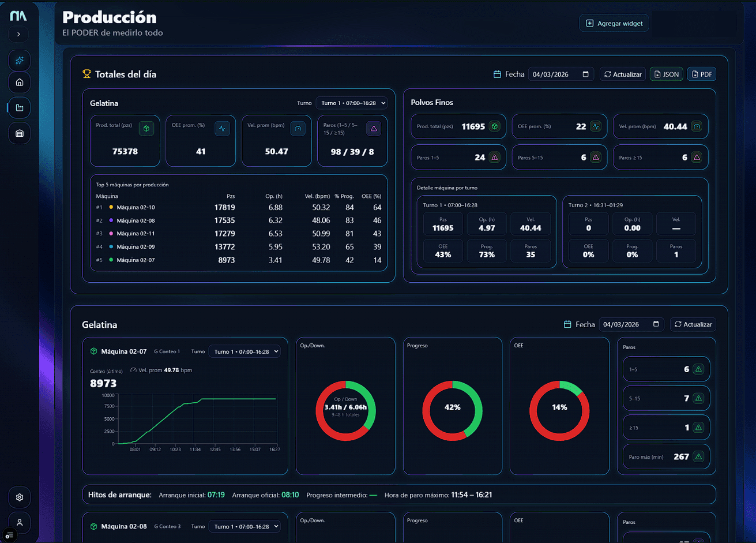Click the Actualizar refresh button

[623, 74]
